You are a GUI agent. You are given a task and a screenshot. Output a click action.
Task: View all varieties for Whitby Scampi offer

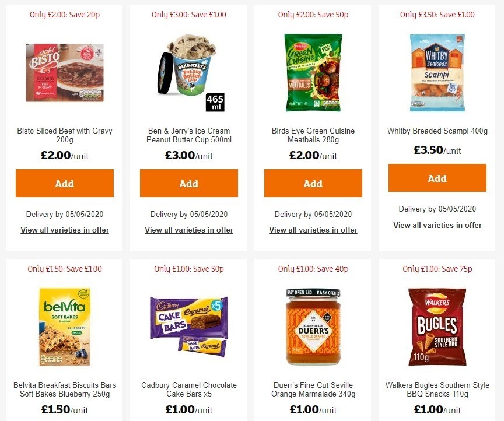click(437, 225)
